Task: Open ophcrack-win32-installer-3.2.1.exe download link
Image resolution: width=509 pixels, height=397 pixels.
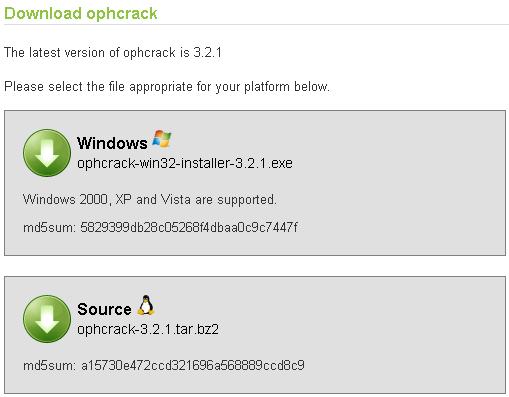Action: click(185, 163)
